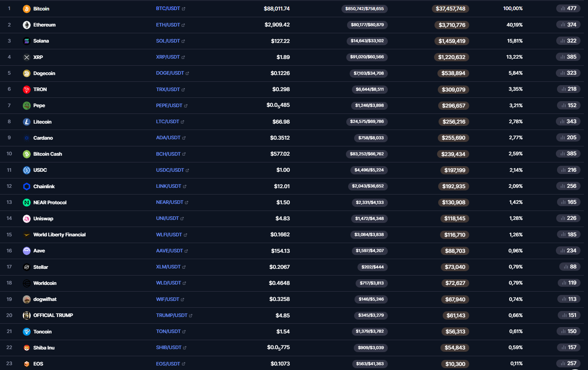Open the ETH/USDT trading pair link
Viewport: 588px width, 370px height.
pos(168,25)
